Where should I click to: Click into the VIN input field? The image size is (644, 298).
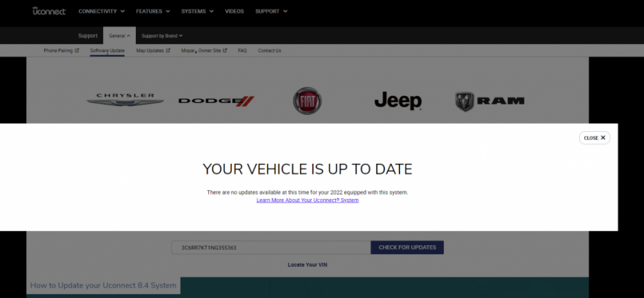click(271, 247)
